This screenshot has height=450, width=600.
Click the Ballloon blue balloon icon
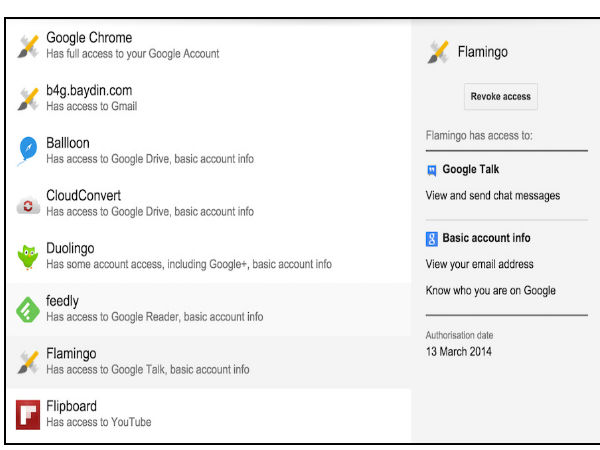(x=27, y=150)
